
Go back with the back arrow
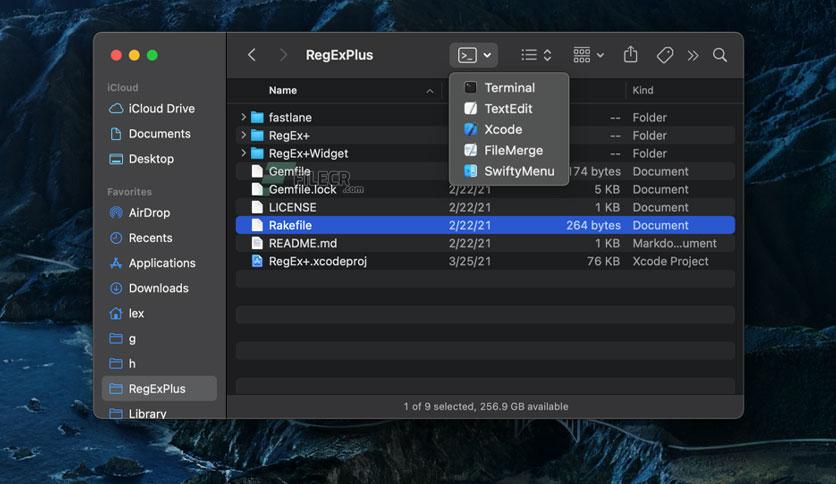pyautogui.click(x=252, y=55)
